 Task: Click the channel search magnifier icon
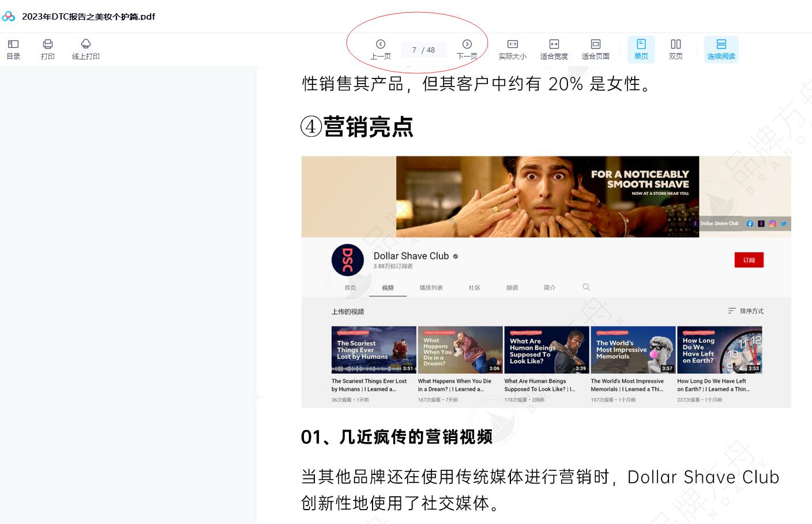click(x=587, y=287)
